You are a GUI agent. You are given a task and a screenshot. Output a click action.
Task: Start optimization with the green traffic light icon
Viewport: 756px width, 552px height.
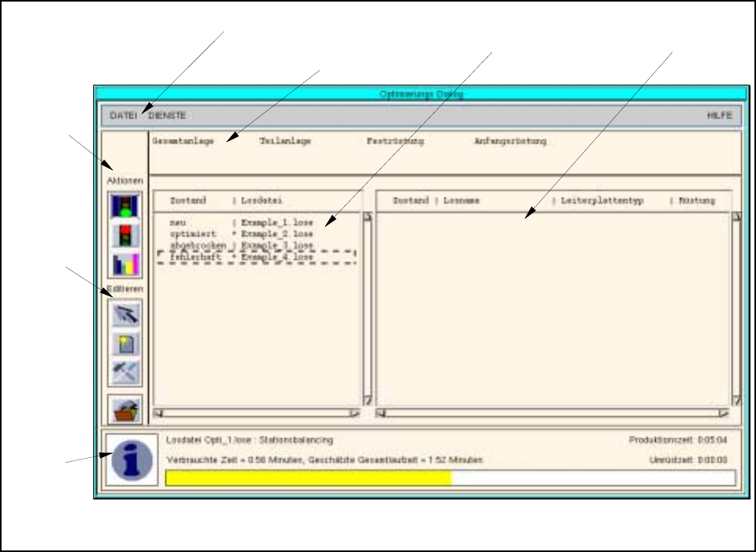pyautogui.click(x=125, y=206)
